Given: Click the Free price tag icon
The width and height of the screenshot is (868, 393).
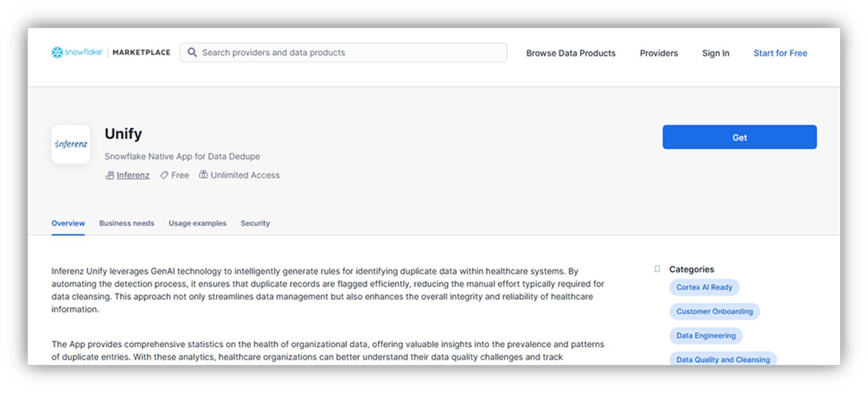Looking at the screenshot, I should 164,176.
